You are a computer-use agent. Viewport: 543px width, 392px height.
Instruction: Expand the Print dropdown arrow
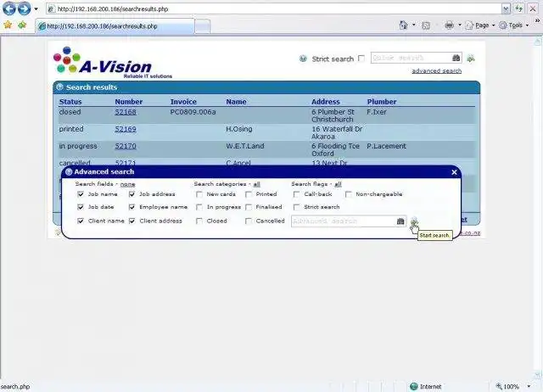pos(460,25)
